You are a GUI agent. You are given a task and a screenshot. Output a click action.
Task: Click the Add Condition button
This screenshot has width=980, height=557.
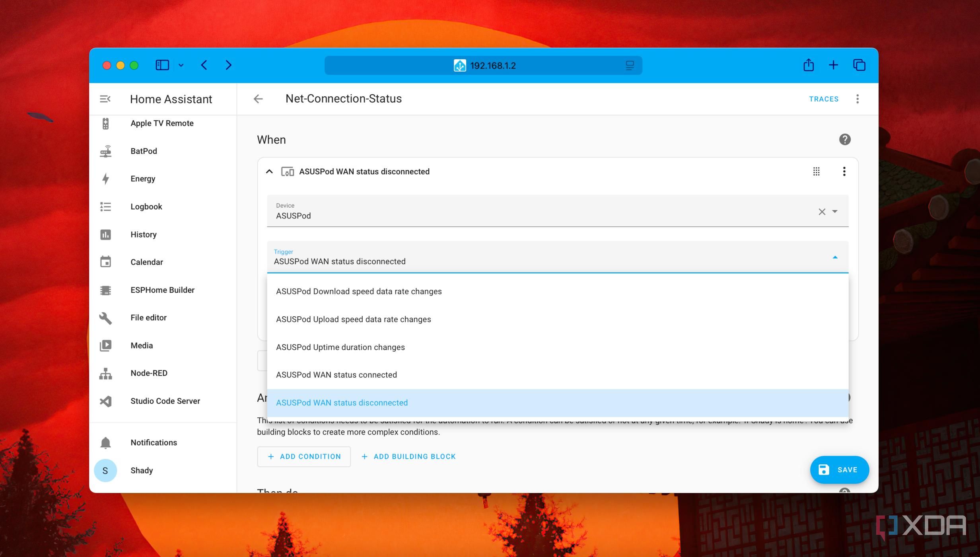pos(303,456)
